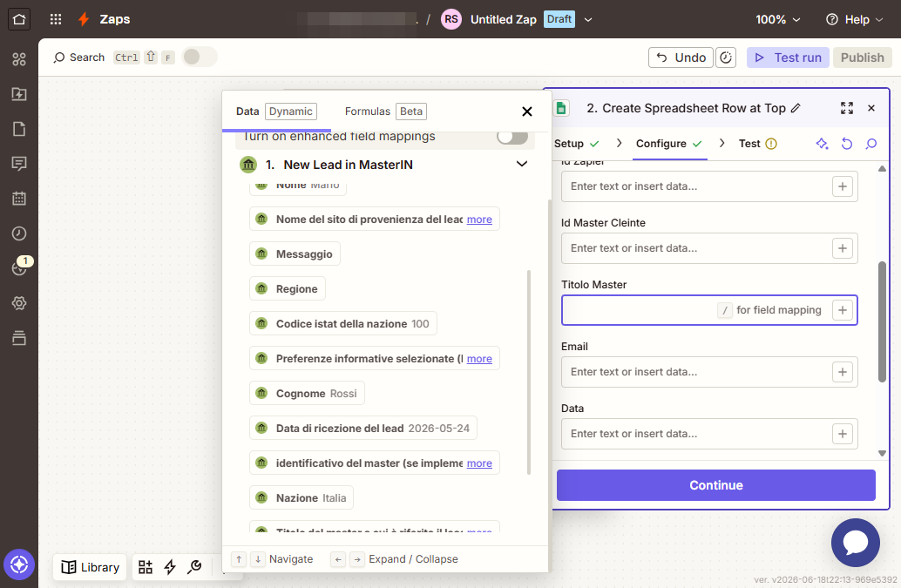Image resolution: width=901 pixels, height=588 pixels.
Task: Open the left sidebar calendar icon
Action: [x=19, y=199]
